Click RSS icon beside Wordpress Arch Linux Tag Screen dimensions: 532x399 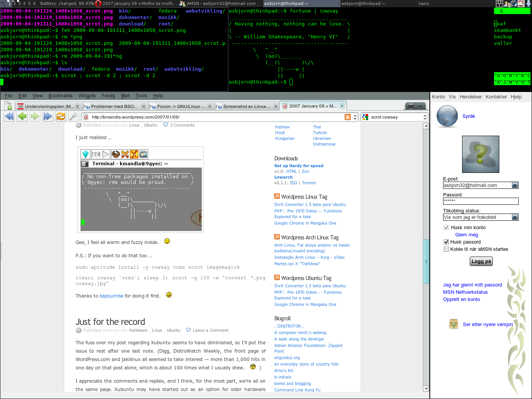coord(277,237)
